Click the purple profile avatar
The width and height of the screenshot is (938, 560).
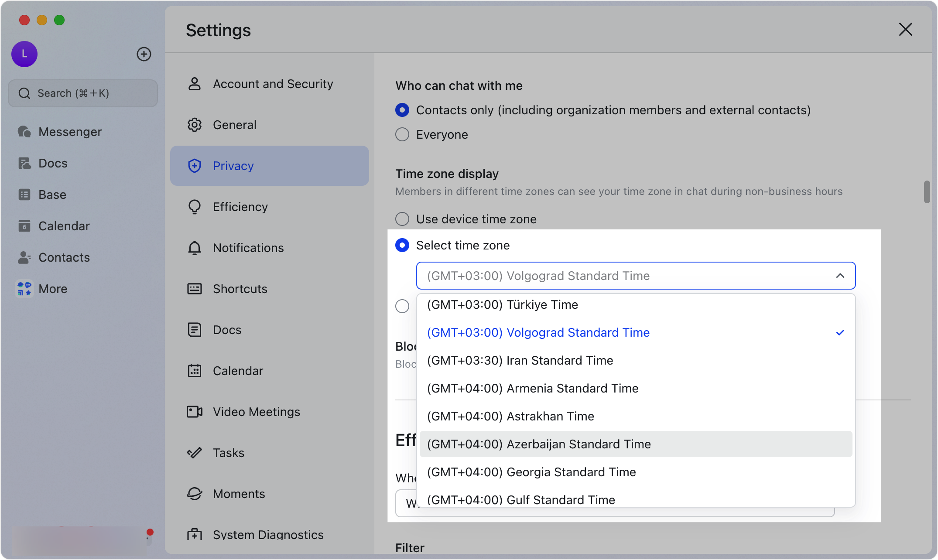[x=24, y=54]
